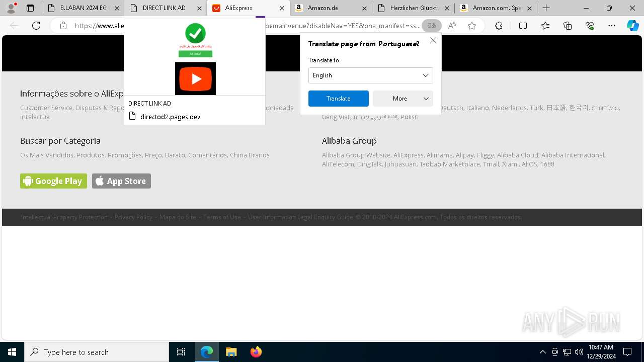Screen dimensions: 644x362
Task: Open volume control in system tray
Action: click(579, 352)
